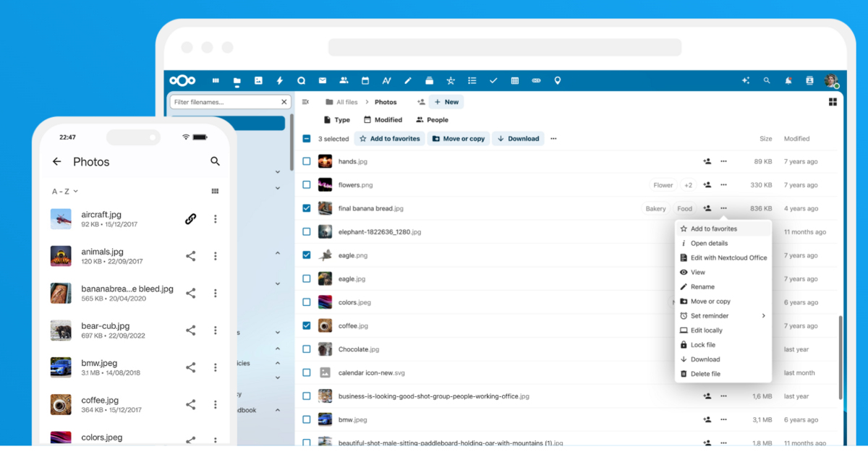Open the Photos app from the top bar
Image resolution: width=868 pixels, height=457 pixels.
259,80
